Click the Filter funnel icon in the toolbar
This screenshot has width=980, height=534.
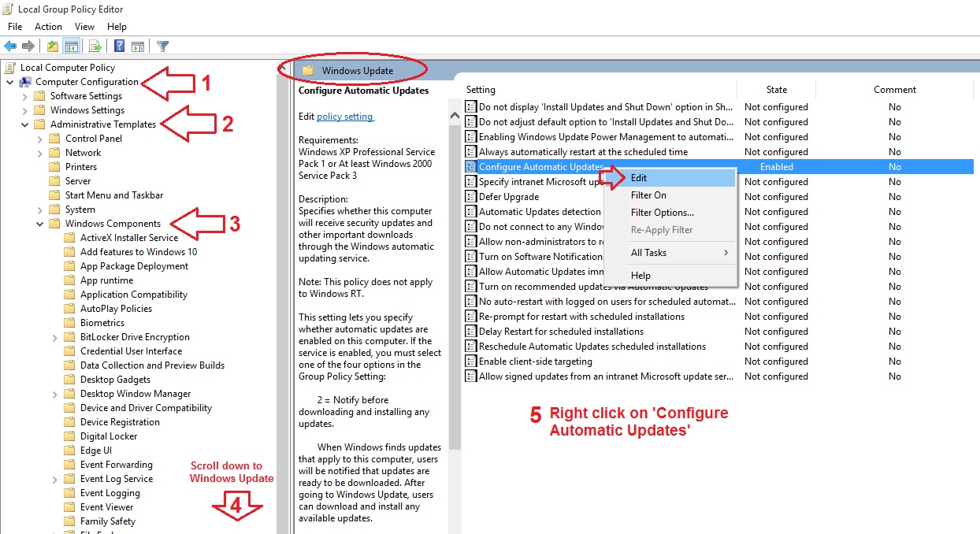click(162, 46)
